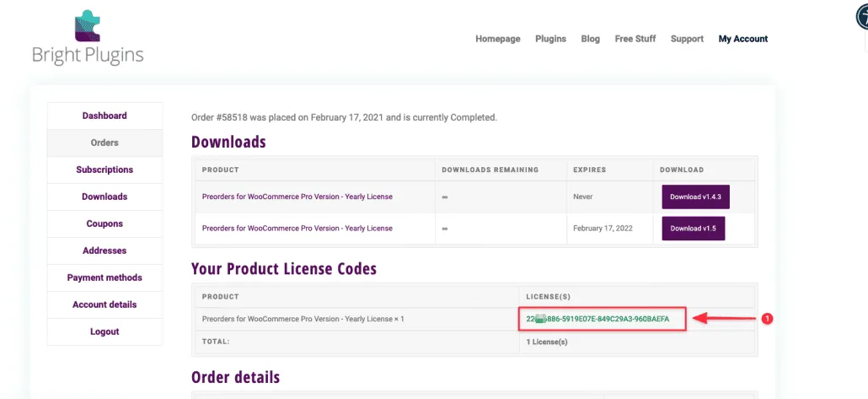Viewport: 868px width, 399px height.
Task: Open the Support page in the navigation
Action: (x=687, y=39)
